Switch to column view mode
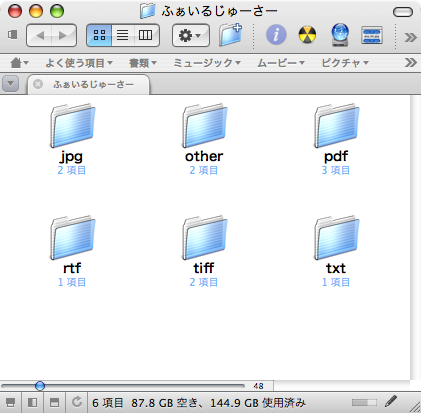Image resolution: width=421 pixels, height=413 pixels. (146, 35)
